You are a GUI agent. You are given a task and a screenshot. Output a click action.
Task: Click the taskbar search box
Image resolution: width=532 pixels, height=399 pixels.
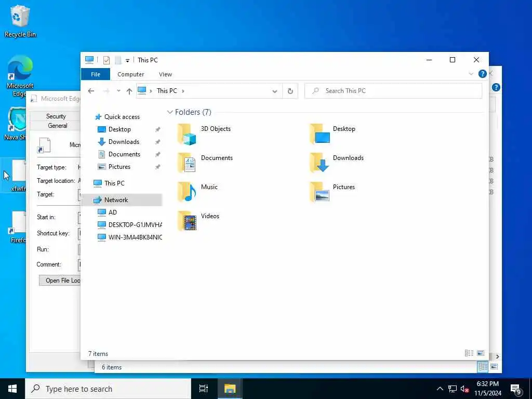click(x=108, y=389)
